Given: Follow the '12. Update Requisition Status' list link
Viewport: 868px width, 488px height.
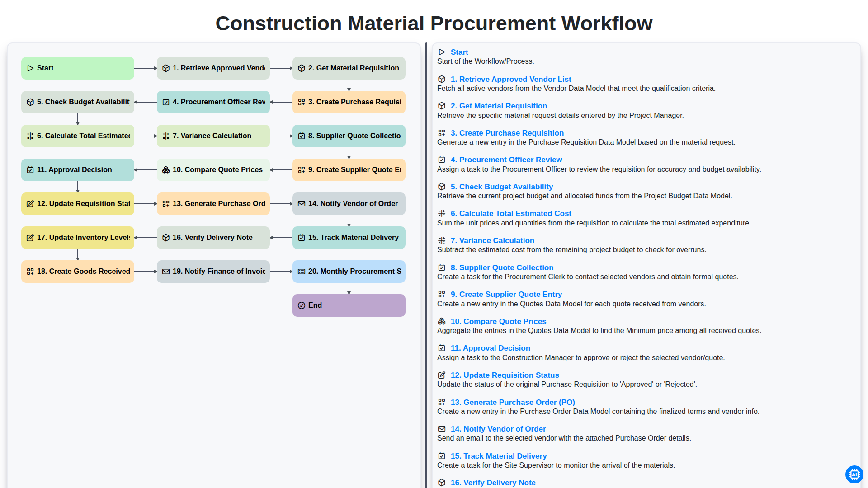Looking at the screenshot, I should (x=505, y=375).
